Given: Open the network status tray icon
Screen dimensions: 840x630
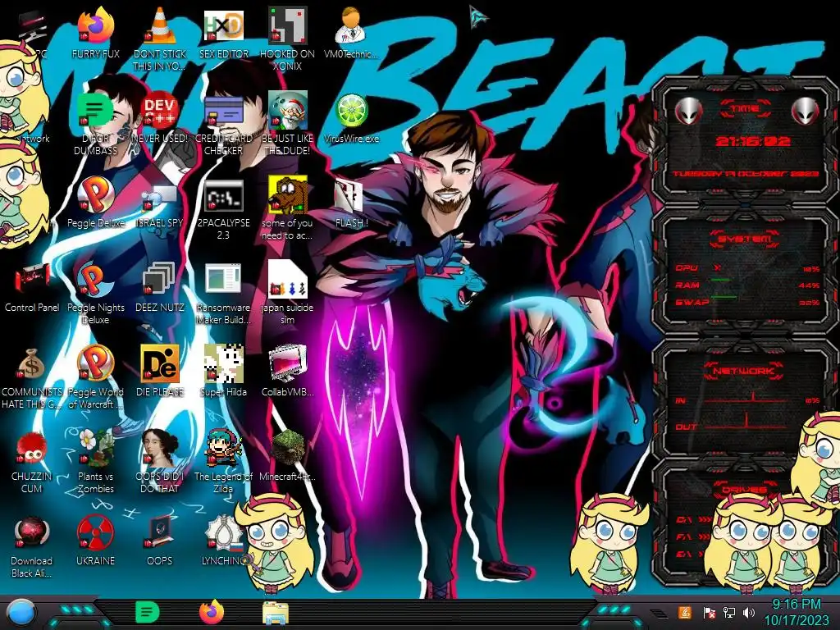Looking at the screenshot, I should (729, 612).
